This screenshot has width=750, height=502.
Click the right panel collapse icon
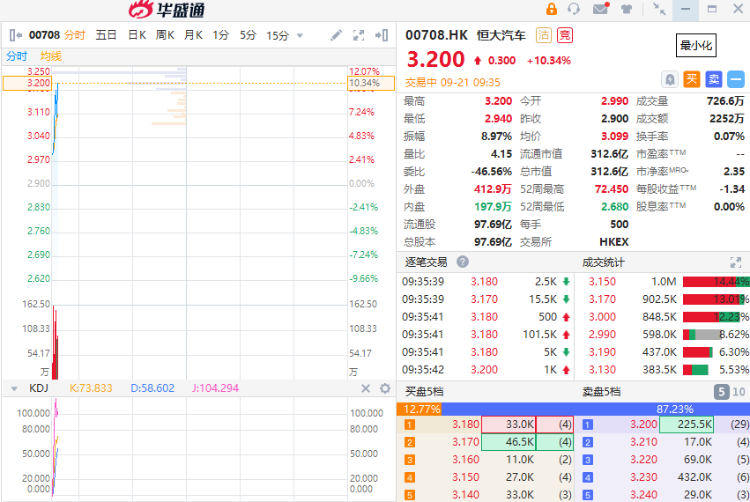[x=381, y=35]
